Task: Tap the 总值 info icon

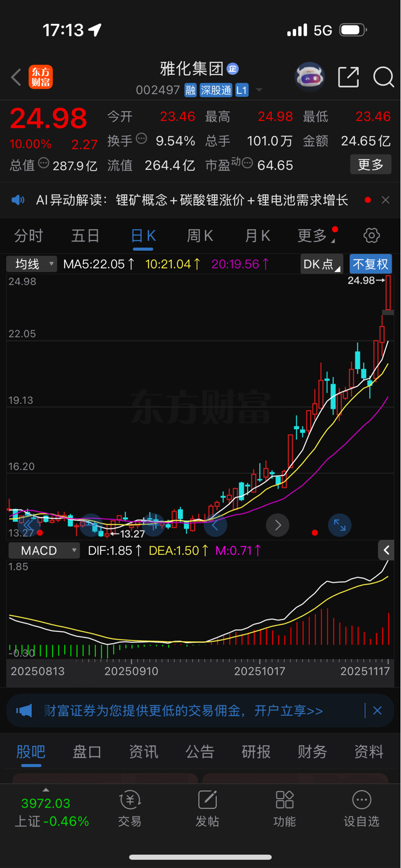Action: click(44, 163)
